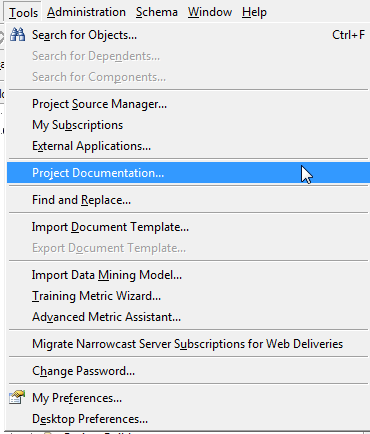
Task: Click the My Preferences icon
Action: point(17,397)
